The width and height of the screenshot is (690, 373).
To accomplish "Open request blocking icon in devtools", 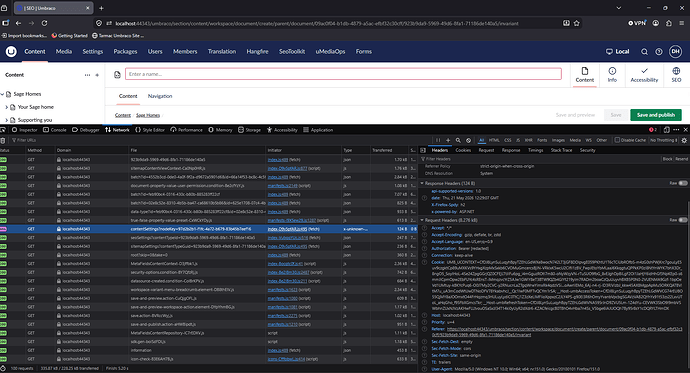I will click(469, 140).
